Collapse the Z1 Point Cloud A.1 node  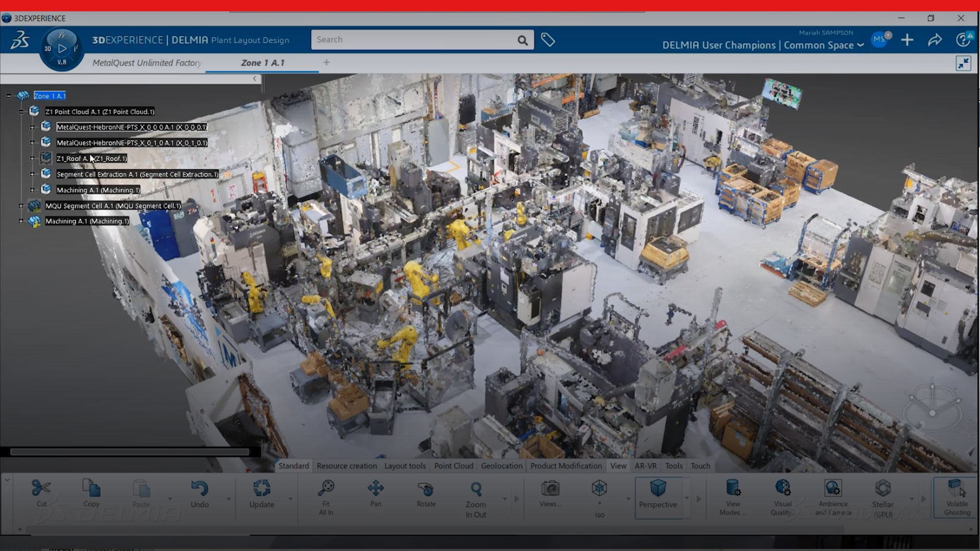click(x=21, y=111)
